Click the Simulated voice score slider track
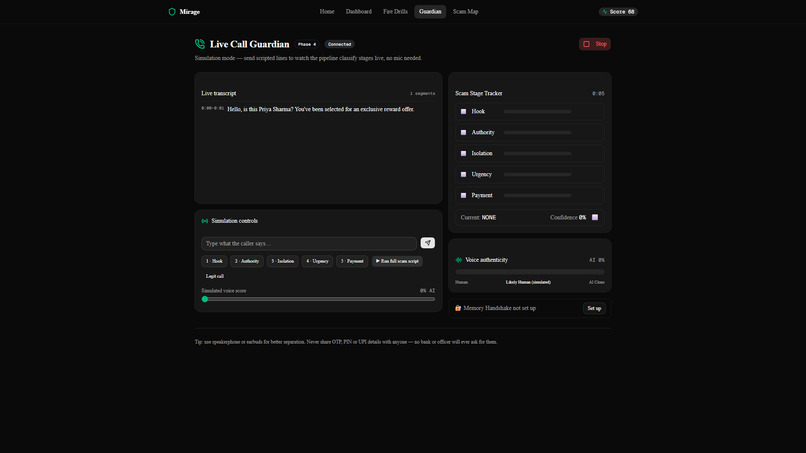 click(318, 299)
